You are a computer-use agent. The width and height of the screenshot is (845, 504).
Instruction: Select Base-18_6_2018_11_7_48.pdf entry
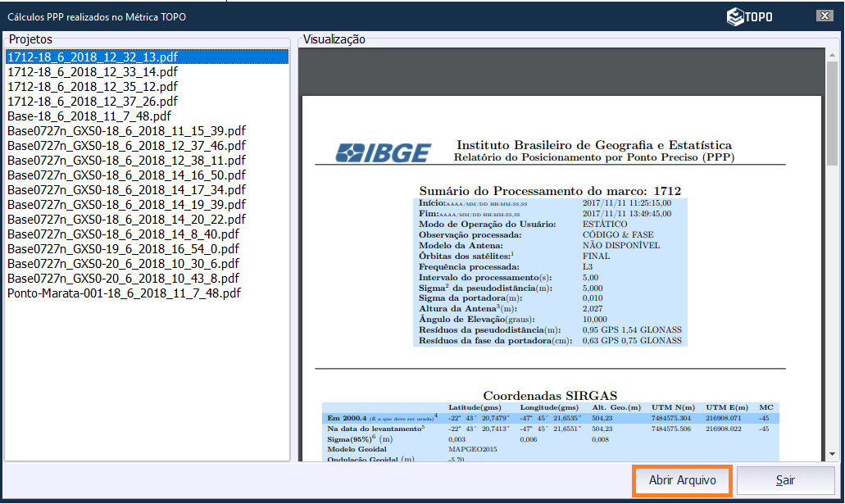(x=89, y=116)
